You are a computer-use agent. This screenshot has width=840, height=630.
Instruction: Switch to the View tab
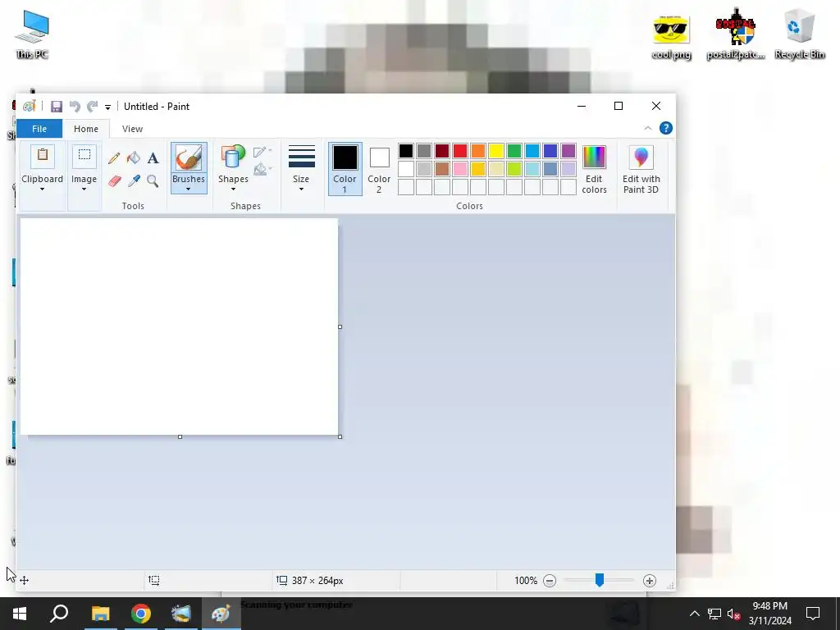pos(132,129)
